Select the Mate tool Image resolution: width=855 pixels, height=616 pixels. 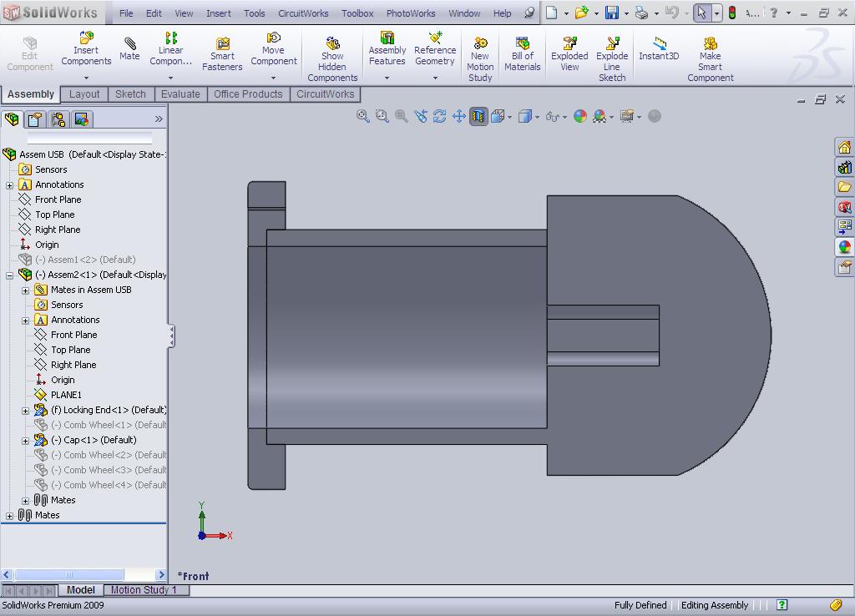129,48
